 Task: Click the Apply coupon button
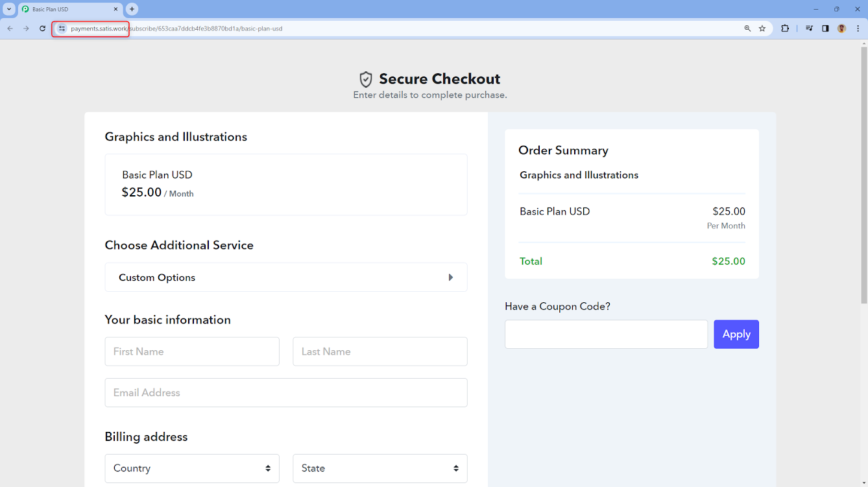click(736, 334)
